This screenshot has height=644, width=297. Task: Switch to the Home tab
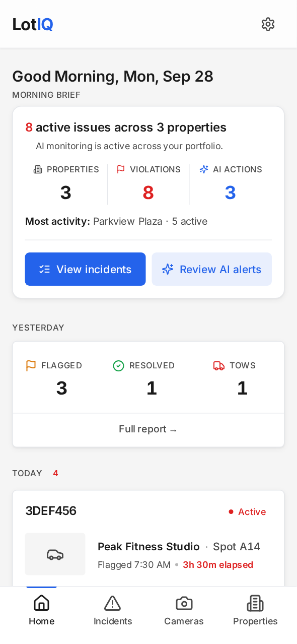pyautogui.click(x=41, y=610)
